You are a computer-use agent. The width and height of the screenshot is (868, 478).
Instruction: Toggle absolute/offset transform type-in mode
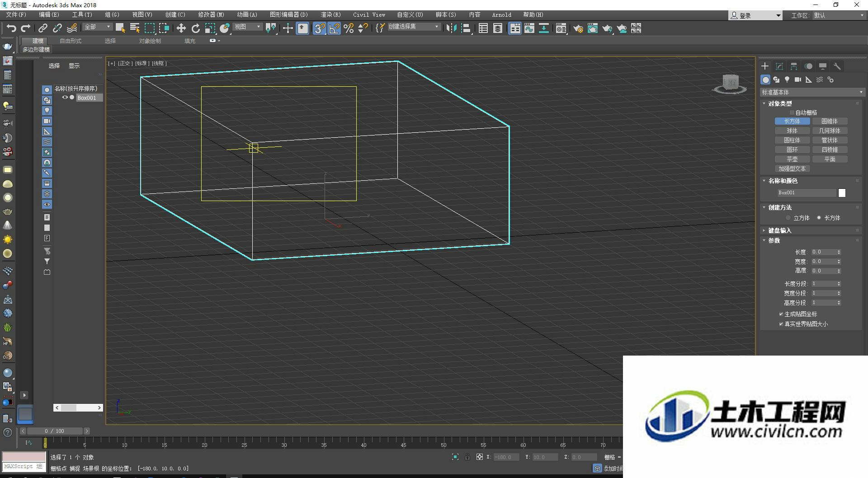(480, 457)
